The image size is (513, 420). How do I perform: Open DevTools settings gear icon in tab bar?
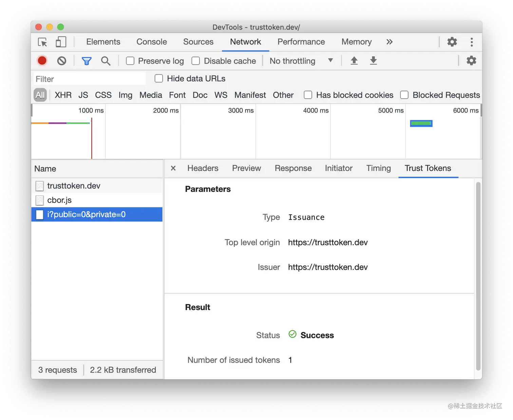click(x=452, y=42)
